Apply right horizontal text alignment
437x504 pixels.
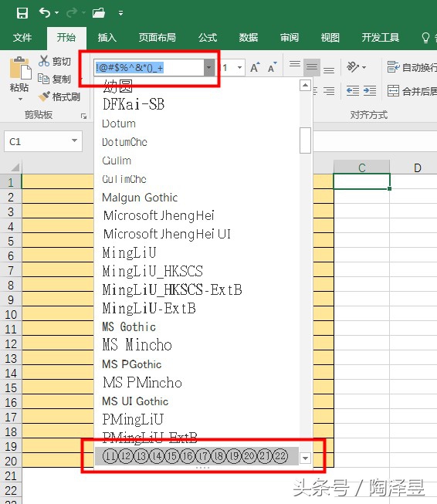[x=329, y=91]
